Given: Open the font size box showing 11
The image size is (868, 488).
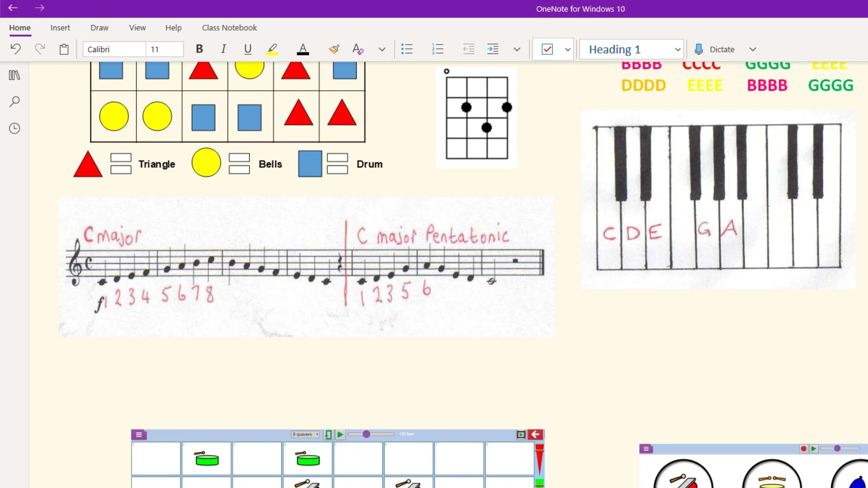Looking at the screenshot, I should coord(165,49).
